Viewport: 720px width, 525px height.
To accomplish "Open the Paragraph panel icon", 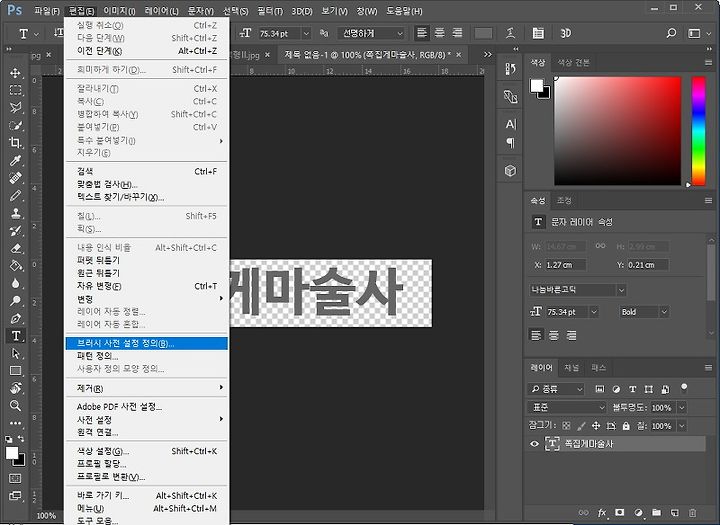I will [x=511, y=143].
